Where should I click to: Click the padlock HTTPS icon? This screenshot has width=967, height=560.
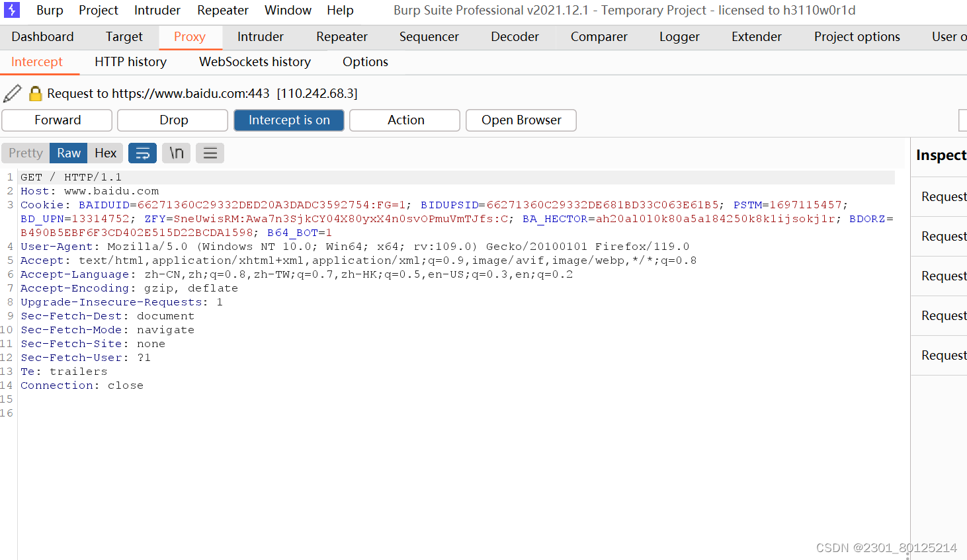click(36, 93)
